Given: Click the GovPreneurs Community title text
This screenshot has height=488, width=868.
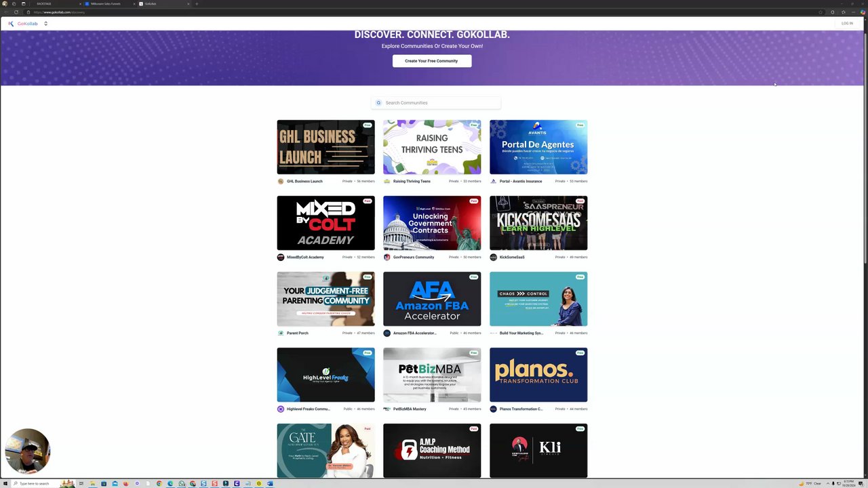Looking at the screenshot, I should pos(414,258).
